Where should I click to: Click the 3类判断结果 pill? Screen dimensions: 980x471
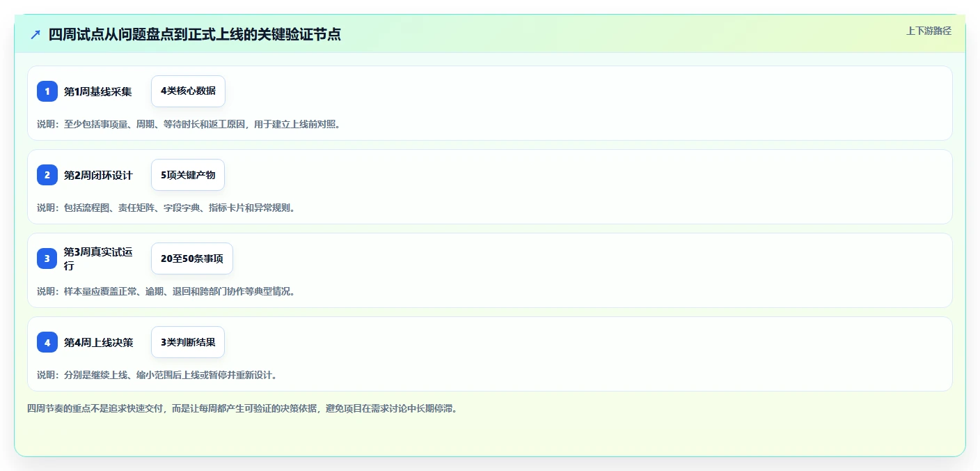(x=188, y=342)
